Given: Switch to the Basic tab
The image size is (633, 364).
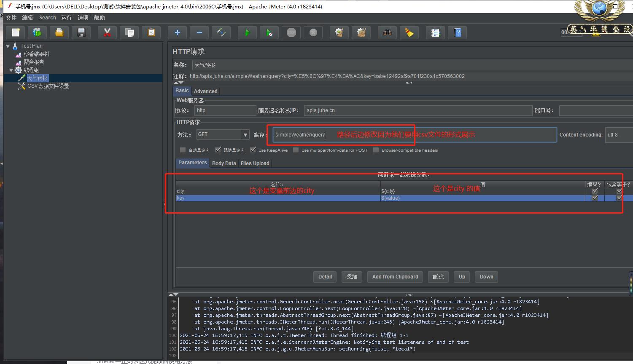Looking at the screenshot, I should click(182, 91).
